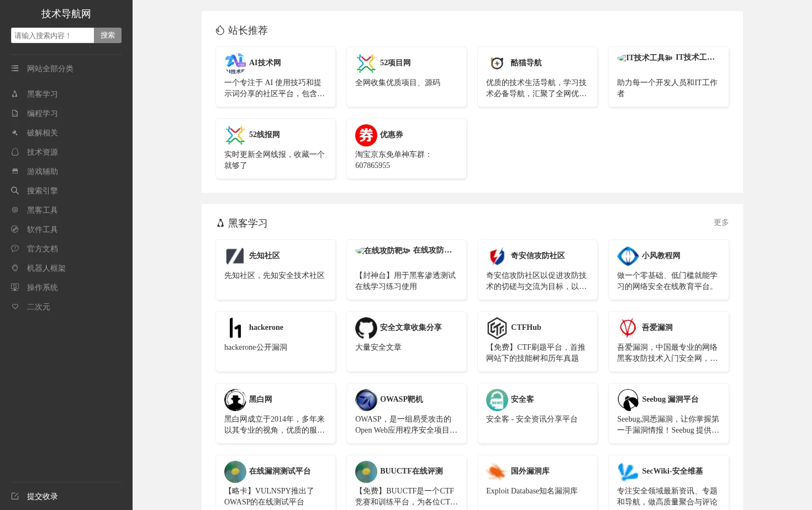The image size is (812, 510).
Task: Click the 52项目网 colorful icon
Action: click(366, 64)
